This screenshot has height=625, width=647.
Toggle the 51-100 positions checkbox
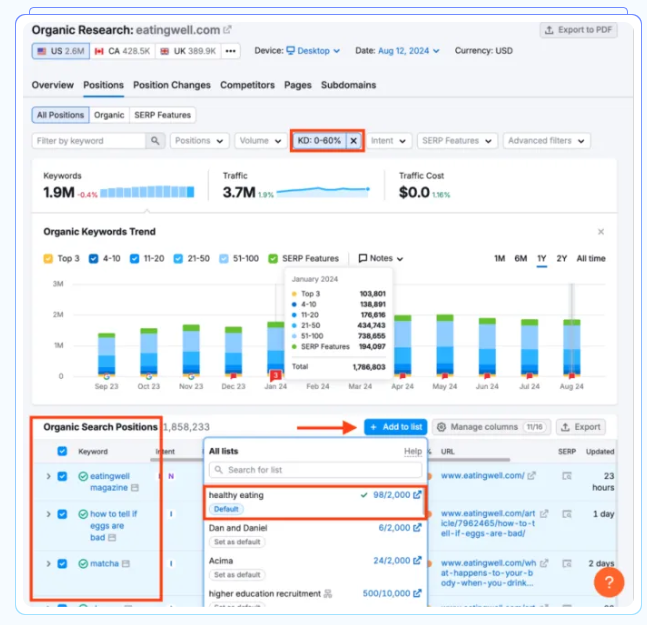click(224, 259)
